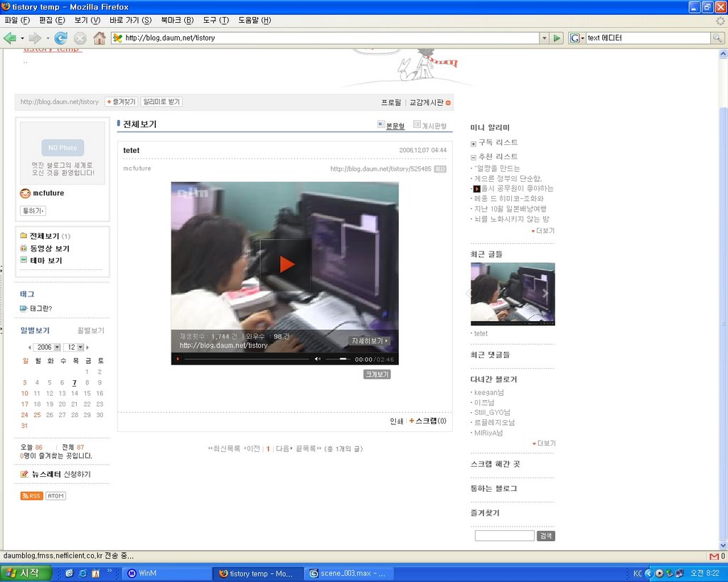
Task: Click the 검색 search button
Action: 546,536
